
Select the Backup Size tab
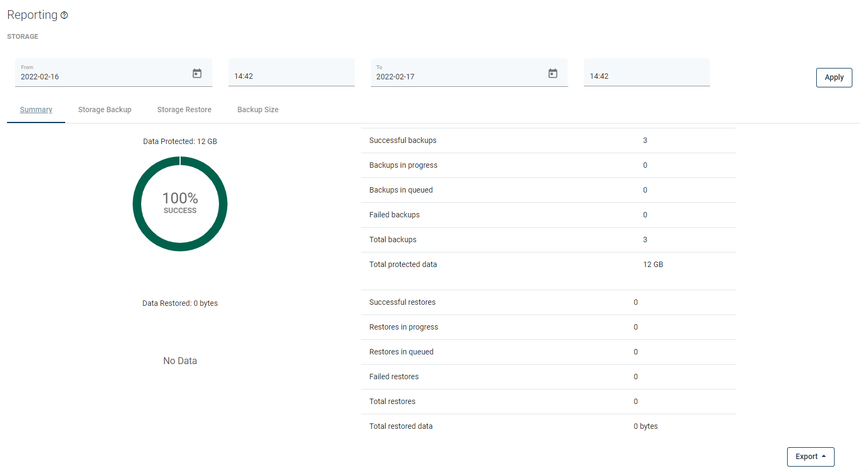[x=258, y=110]
